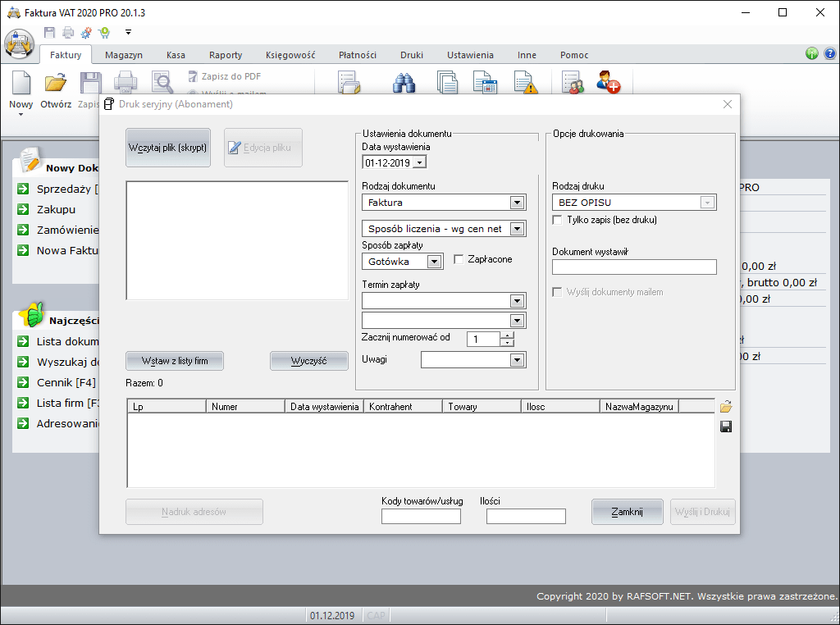The width and height of the screenshot is (840, 625).
Task: Expand the Rodzaj dokumentu dropdown showing Faktura
Action: (517, 203)
